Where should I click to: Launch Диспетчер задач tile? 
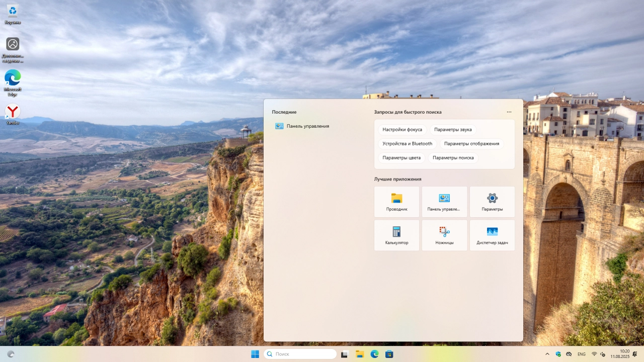click(x=492, y=235)
